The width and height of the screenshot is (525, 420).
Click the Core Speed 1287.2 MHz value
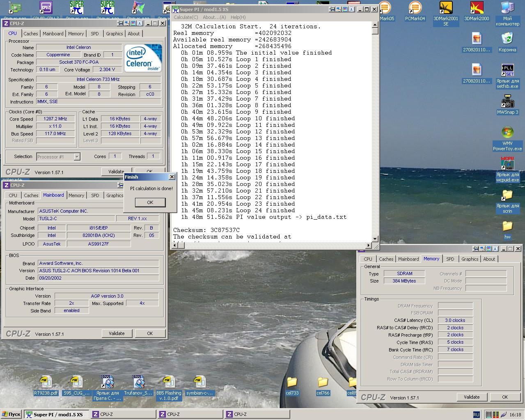[x=56, y=119]
